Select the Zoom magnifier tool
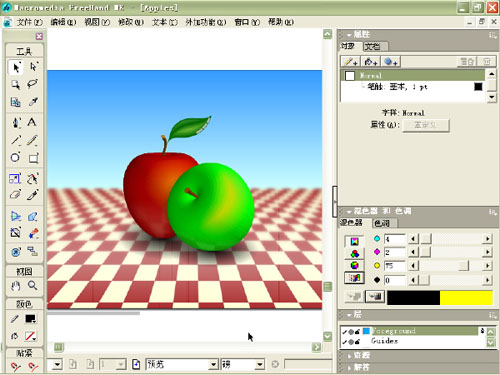 click(x=32, y=285)
